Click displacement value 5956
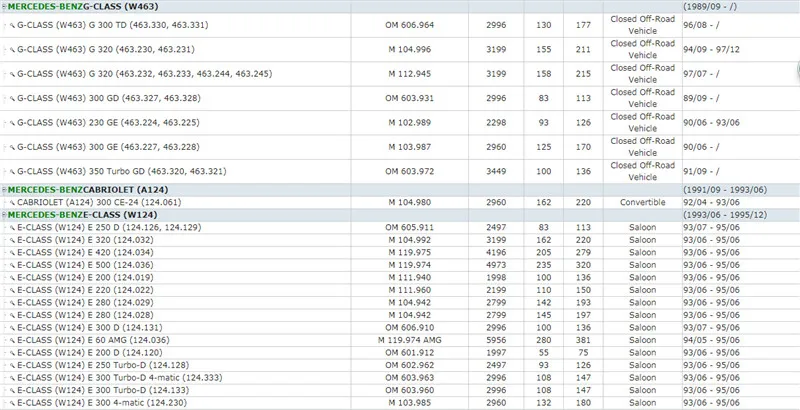The image size is (800, 410). (496, 340)
